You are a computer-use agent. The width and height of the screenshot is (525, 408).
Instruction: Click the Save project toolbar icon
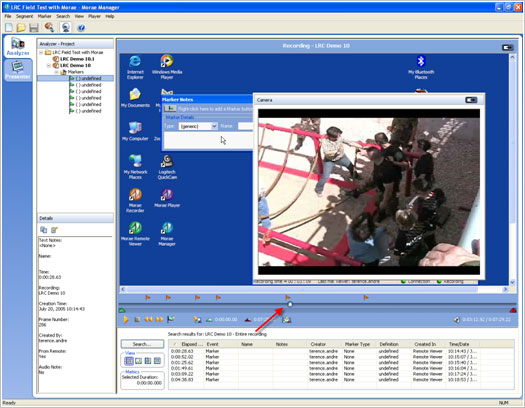(x=34, y=27)
